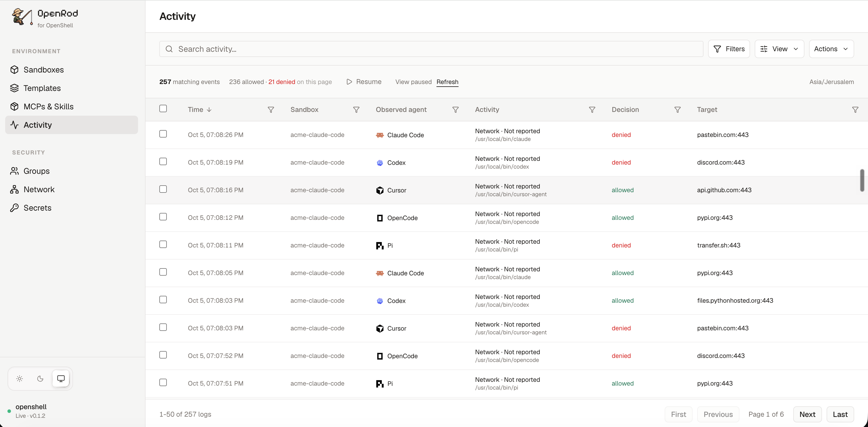The height and width of the screenshot is (427, 868).
Task: Tick the transfer.sh:443 row checkbox
Action: coord(163,244)
